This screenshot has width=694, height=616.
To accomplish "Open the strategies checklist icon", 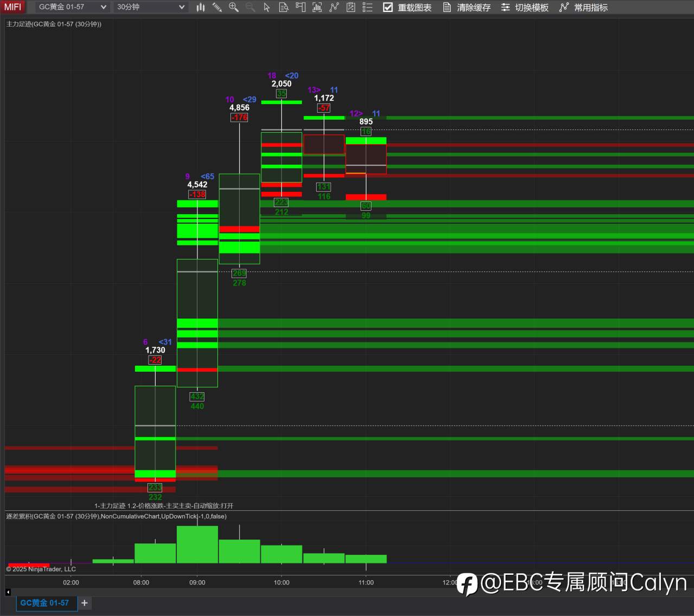I will click(351, 7).
